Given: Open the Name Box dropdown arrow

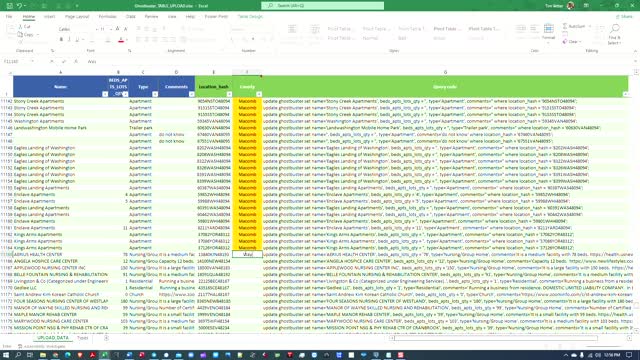Looking at the screenshot, I should point(32,62).
